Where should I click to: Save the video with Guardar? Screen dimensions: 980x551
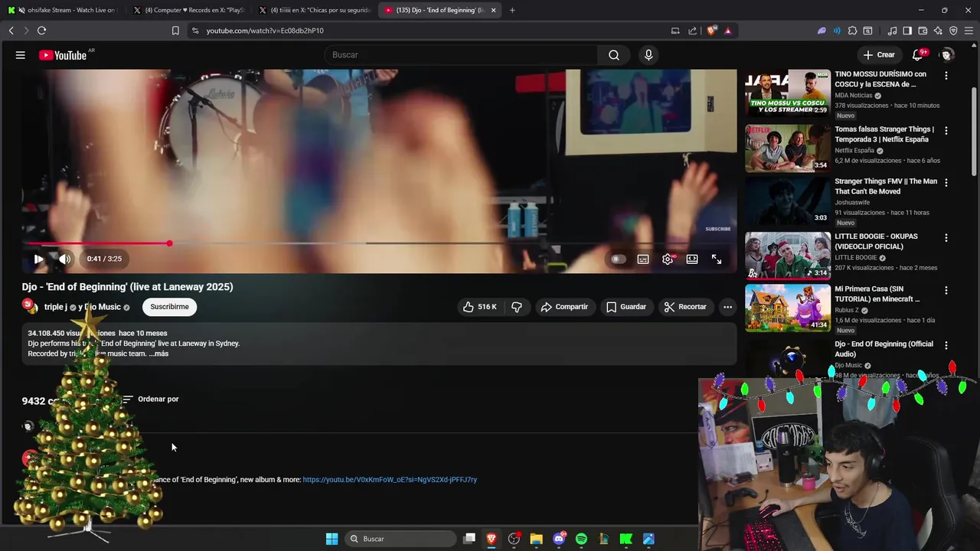coord(626,307)
